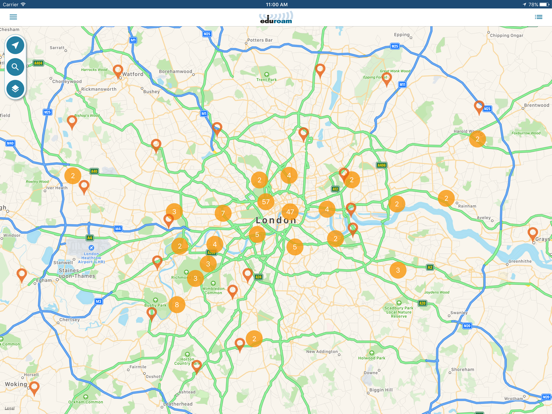
Task: Tap the Epping label
Action: click(402, 34)
